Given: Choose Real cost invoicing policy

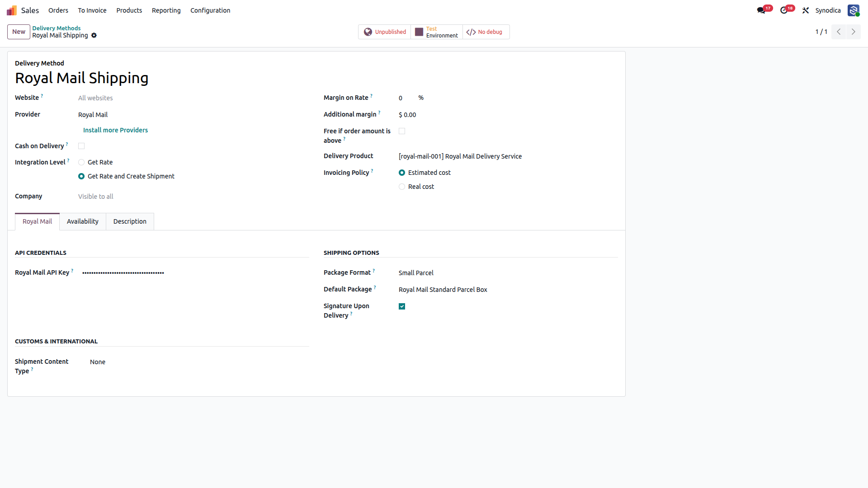Looking at the screenshot, I should (x=402, y=187).
